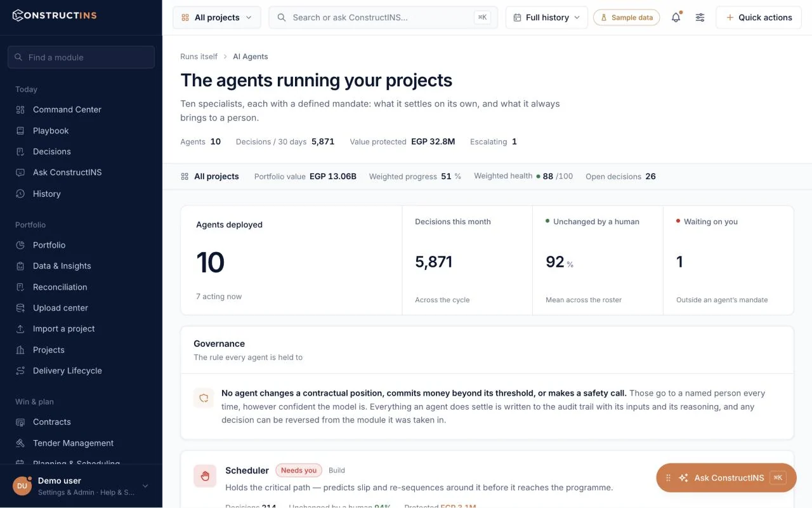Image resolution: width=812 pixels, height=508 pixels.
Task: Click the Scheduler agent name
Action: tap(247, 471)
